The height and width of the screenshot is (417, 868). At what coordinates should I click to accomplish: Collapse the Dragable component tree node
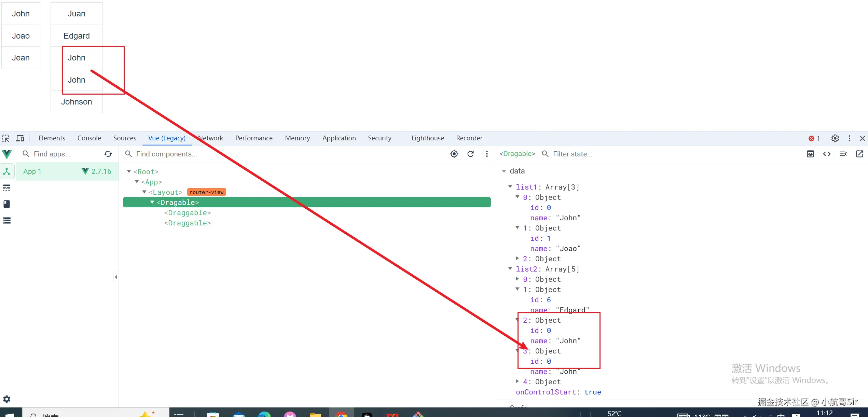coord(152,202)
